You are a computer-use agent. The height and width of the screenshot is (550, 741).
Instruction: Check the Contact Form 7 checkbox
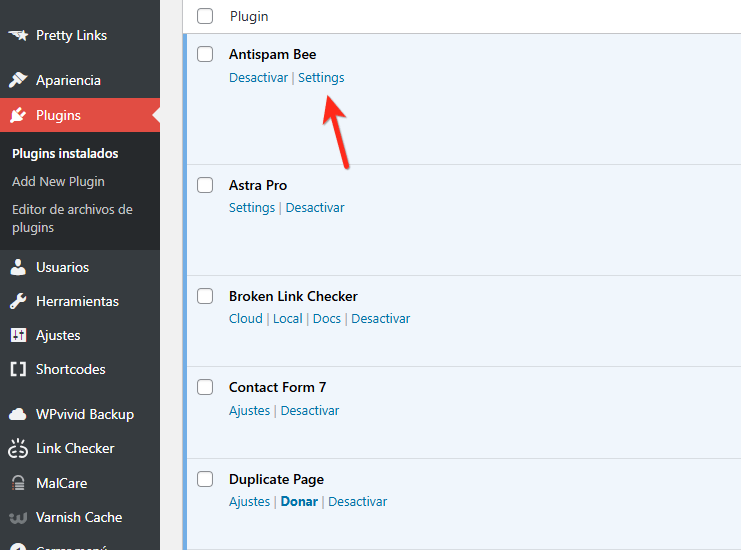(x=205, y=387)
